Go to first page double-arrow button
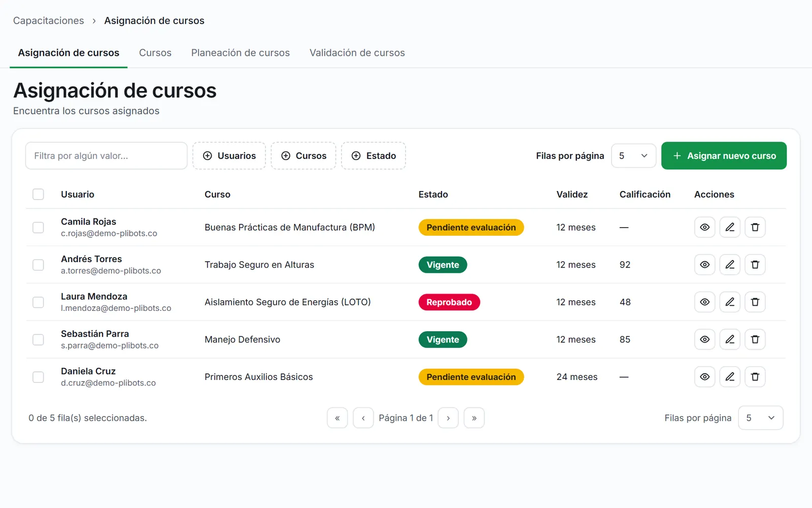 click(337, 418)
